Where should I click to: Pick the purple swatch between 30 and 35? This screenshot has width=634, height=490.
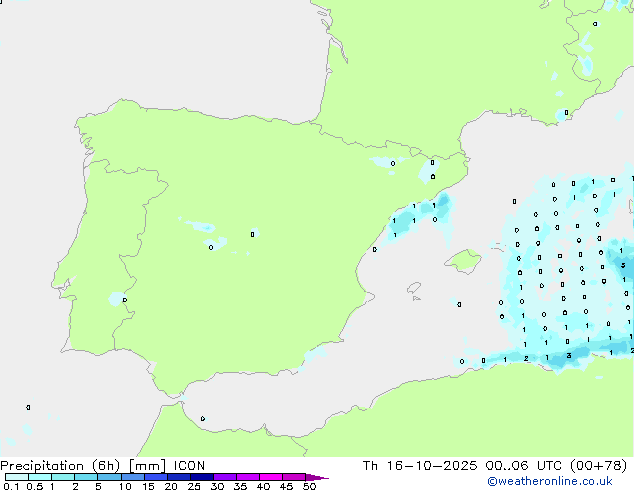pos(225,477)
